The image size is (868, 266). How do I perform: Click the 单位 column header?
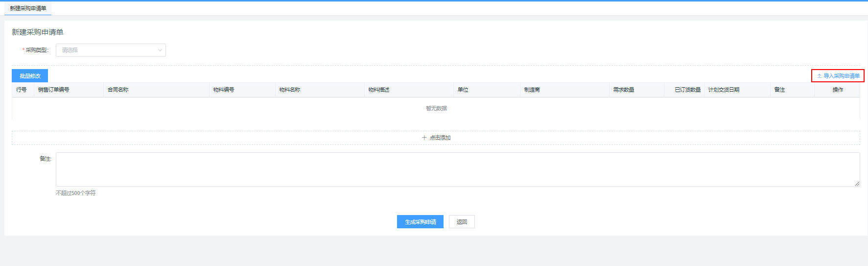click(463, 90)
